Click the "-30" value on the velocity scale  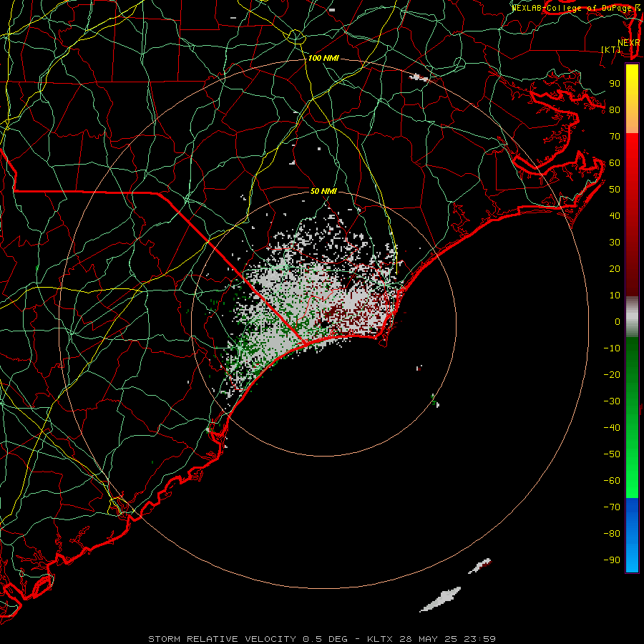click(x=612, y=401)
